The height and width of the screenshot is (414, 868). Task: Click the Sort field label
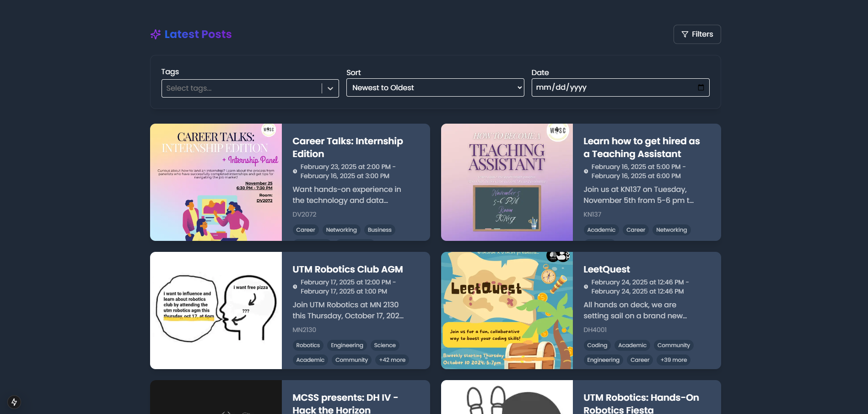[353, 73]
